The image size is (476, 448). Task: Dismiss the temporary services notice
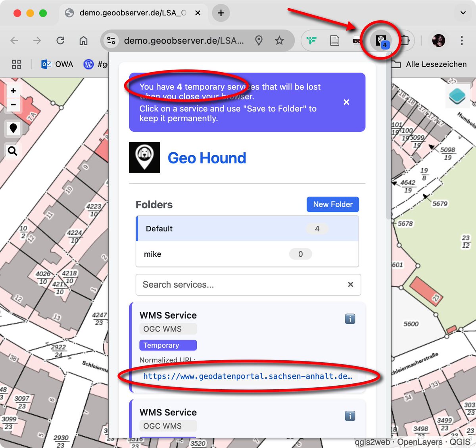click(346, 102)
